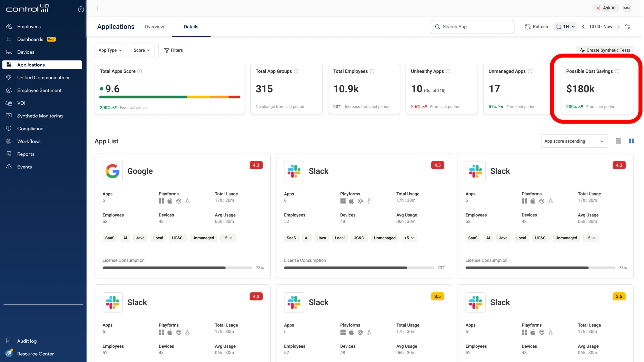Switch App List to grid view
This screenshot has width=644, height=362.
pos(631,141)
